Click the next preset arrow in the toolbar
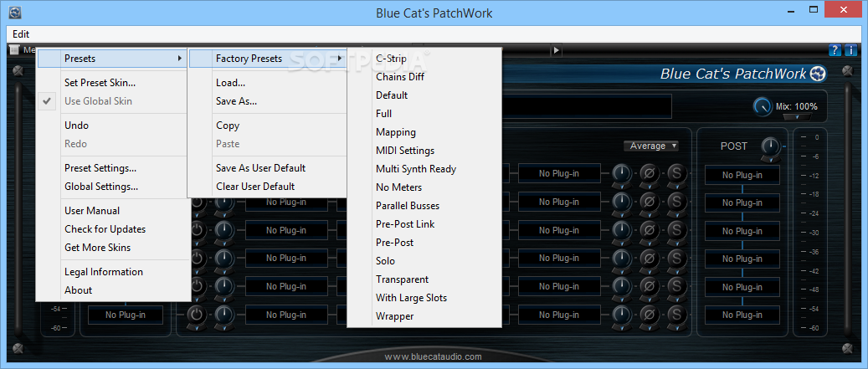 (x=557, y=50)
